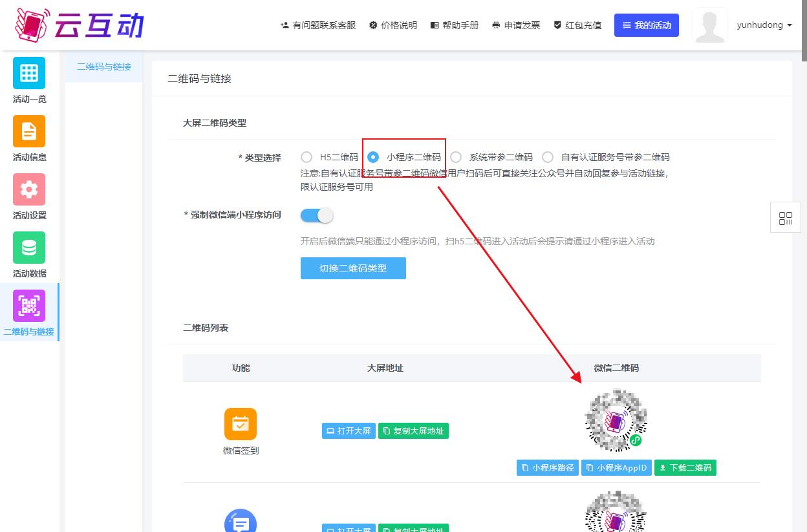
Task: Click the blue chat message function icon
Action: 241,521
